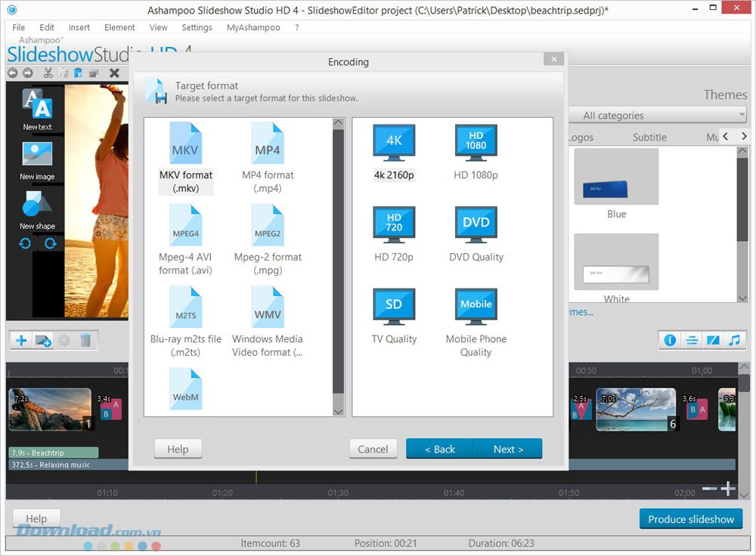Click the Next button in Encoding dialog

[509, 449]
